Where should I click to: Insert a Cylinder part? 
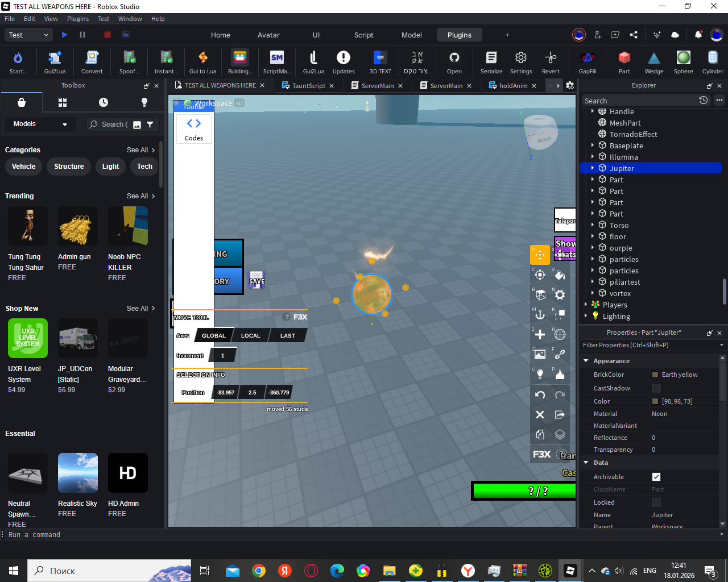click(x=713, y=62)
